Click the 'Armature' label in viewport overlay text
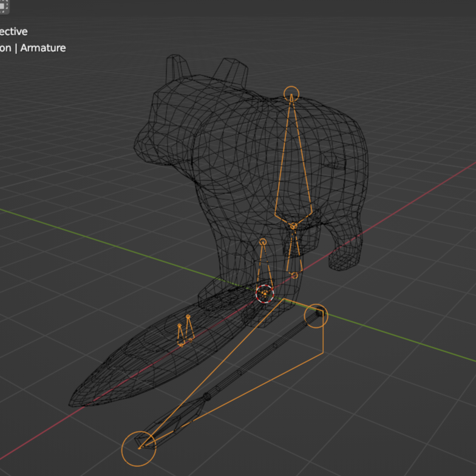This screenshot has width=476, height=476. pyautogui.click(x=43, y=48)
